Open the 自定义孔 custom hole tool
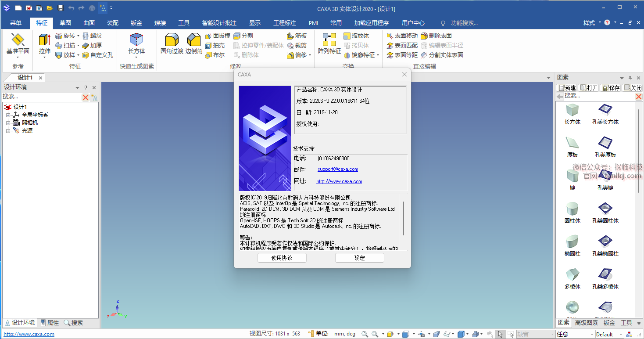This screenshot has height=339, width=644. click(x=97, y=55)
